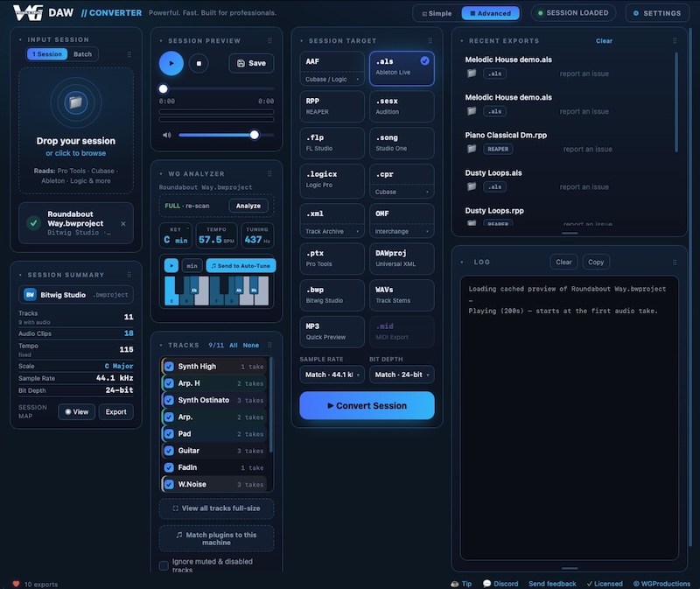Click the heart icon beside 10 exports
The height and width of the screenshot is (589, 700).
pyautogui.click(x=16, y=584)
